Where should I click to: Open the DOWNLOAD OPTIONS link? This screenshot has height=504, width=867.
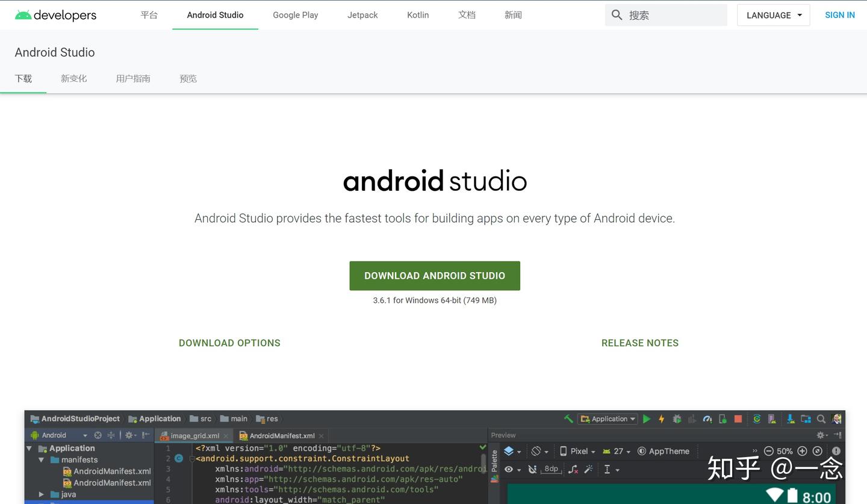[x=229, y=343]
